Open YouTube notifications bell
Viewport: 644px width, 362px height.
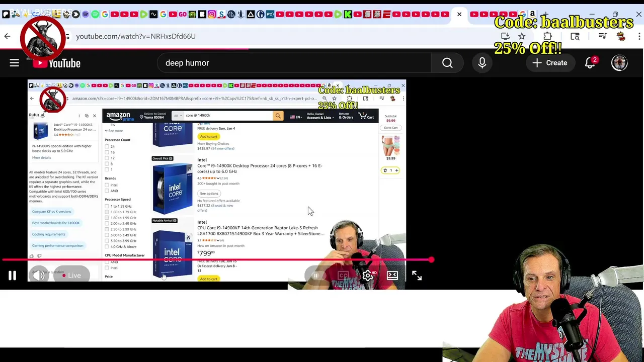click(x=590, y=63)
